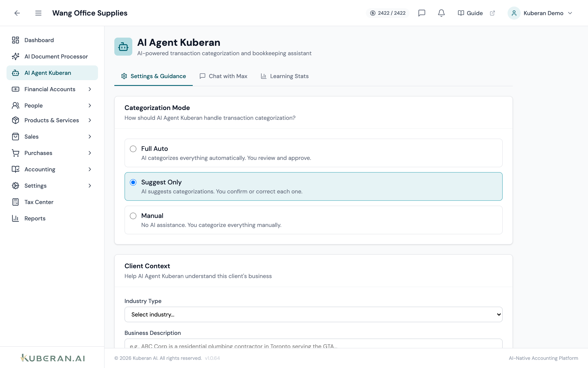Viewport: 588px width, 368px height.
Task: Click the Categorization Mode heading
Action: [157, 108]
